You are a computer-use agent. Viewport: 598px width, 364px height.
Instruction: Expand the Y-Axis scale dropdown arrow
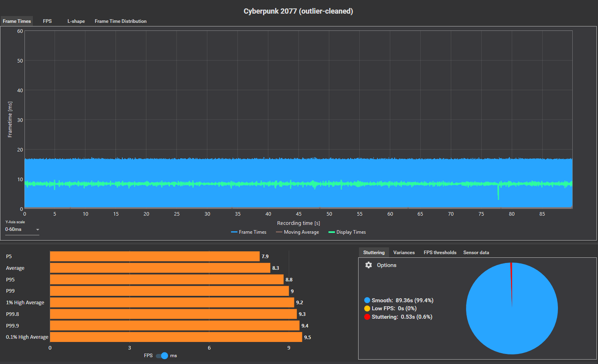click(x=38, y=230)
